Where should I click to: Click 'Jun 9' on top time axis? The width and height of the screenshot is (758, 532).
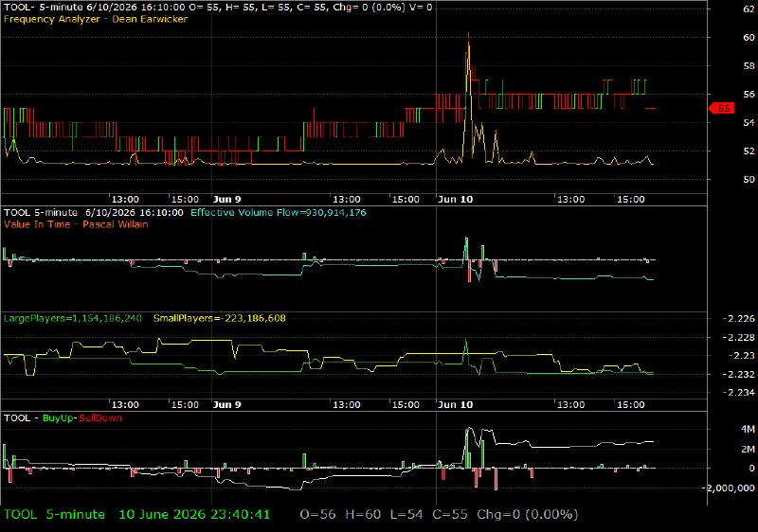tap(226, 200)
